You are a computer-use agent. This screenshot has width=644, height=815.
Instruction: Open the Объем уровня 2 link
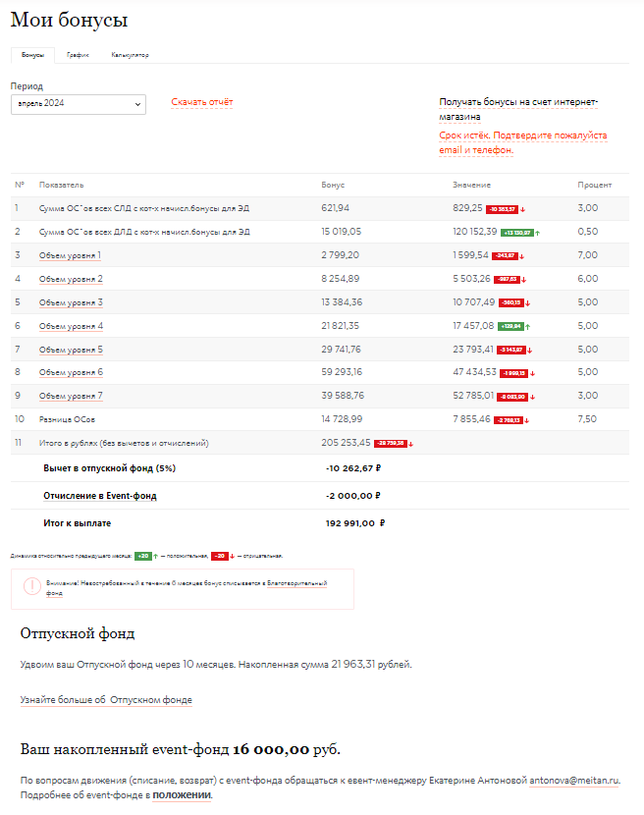71,279
